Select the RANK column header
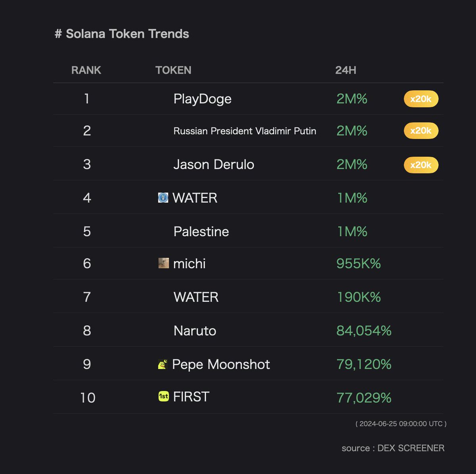The width and height of the screenshot is (476, 474). click(x=86, y=70)
